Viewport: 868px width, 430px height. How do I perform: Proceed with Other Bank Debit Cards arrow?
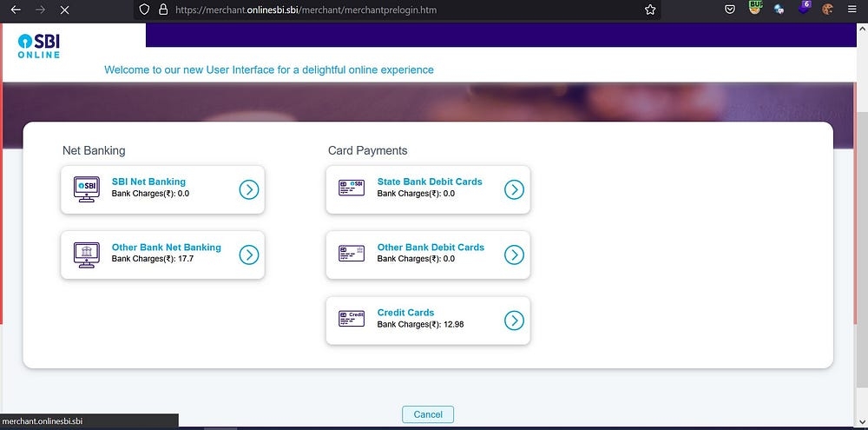[515, 255]
